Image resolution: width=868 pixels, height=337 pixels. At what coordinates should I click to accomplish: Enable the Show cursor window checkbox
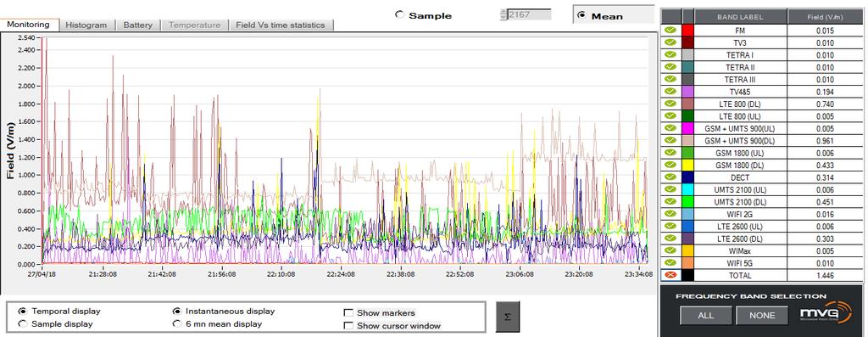[x=348, y=325]
